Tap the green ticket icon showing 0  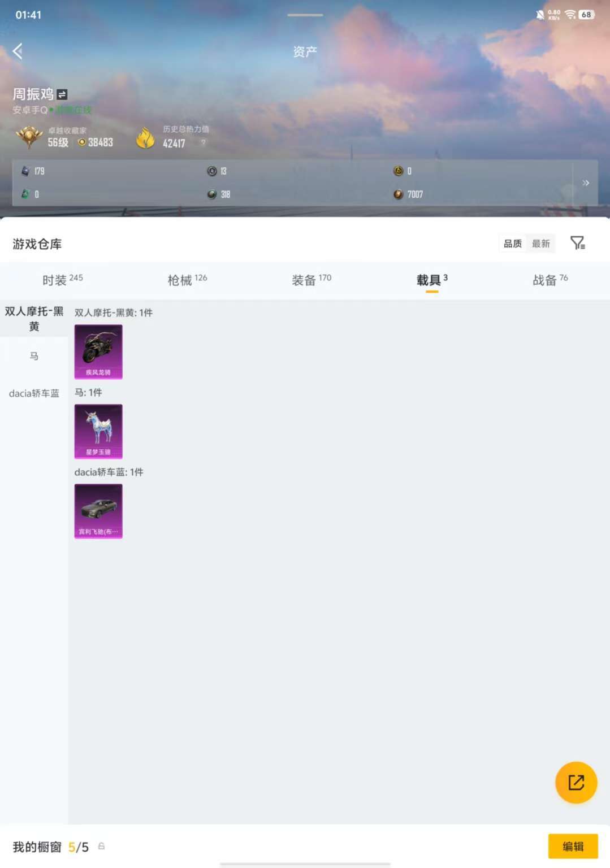tap(25, 194)
